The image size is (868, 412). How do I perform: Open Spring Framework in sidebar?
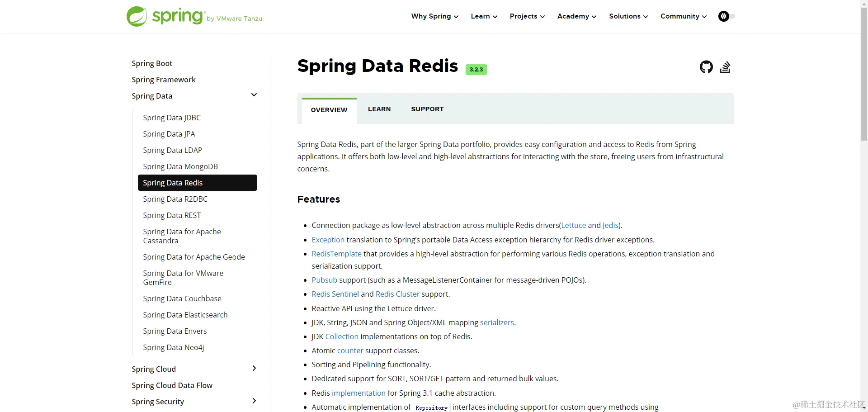pos(164,80)
